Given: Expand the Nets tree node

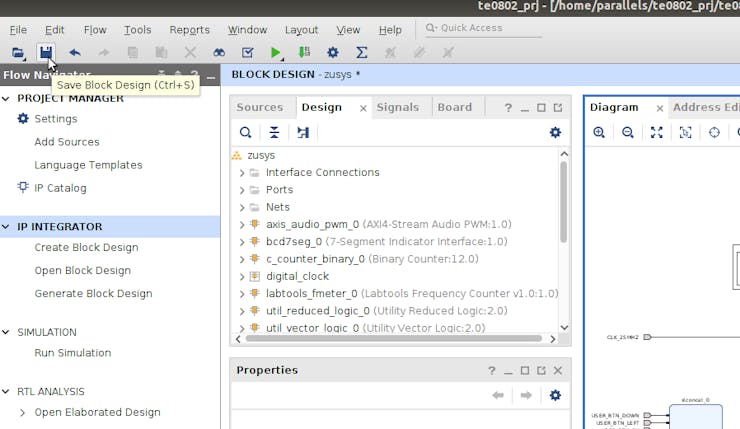Looking at the screenshot, I should 242,208.
